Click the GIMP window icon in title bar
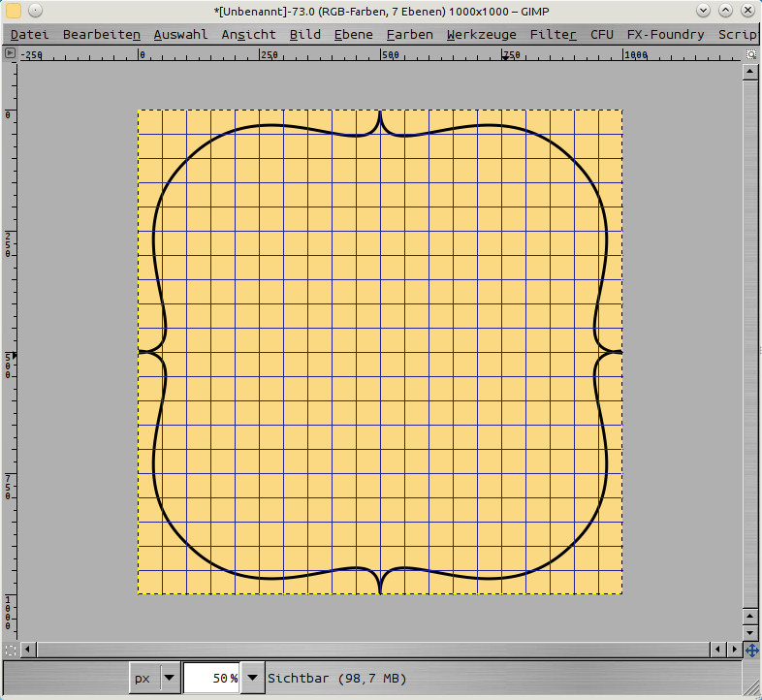The image size is (762, 700). pos(14,12)
